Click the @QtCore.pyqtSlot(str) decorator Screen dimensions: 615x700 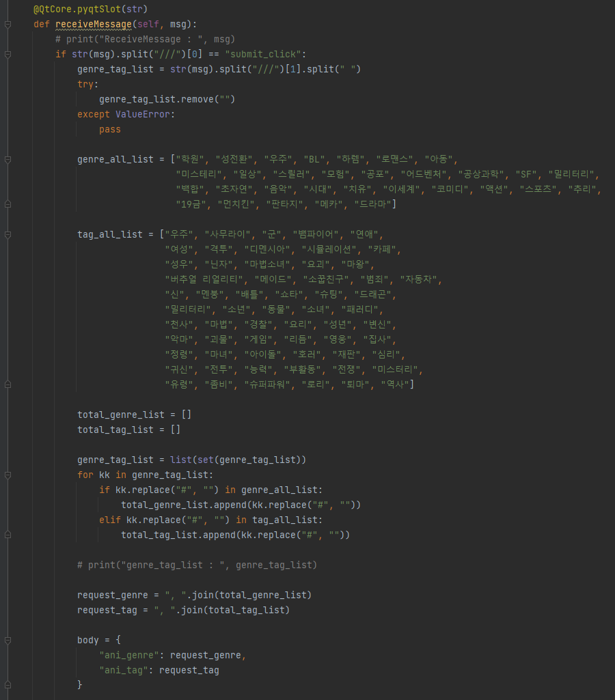coord(90,9)
